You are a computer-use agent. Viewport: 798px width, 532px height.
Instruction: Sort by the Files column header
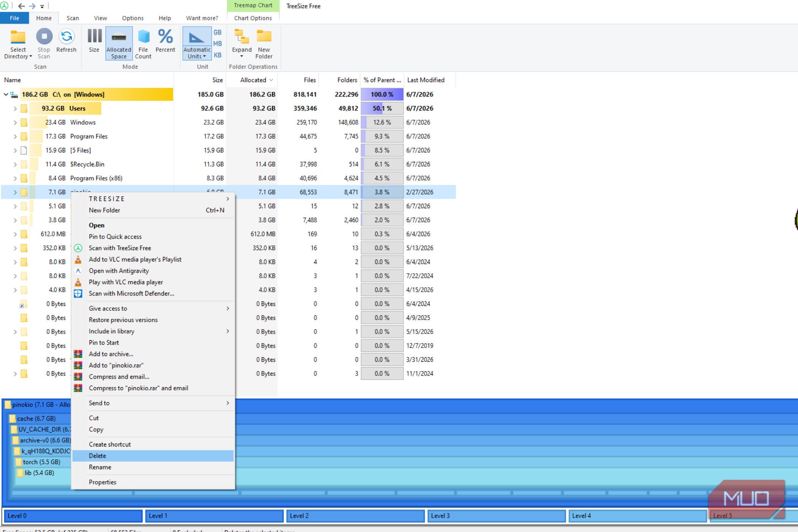[299, 80]
